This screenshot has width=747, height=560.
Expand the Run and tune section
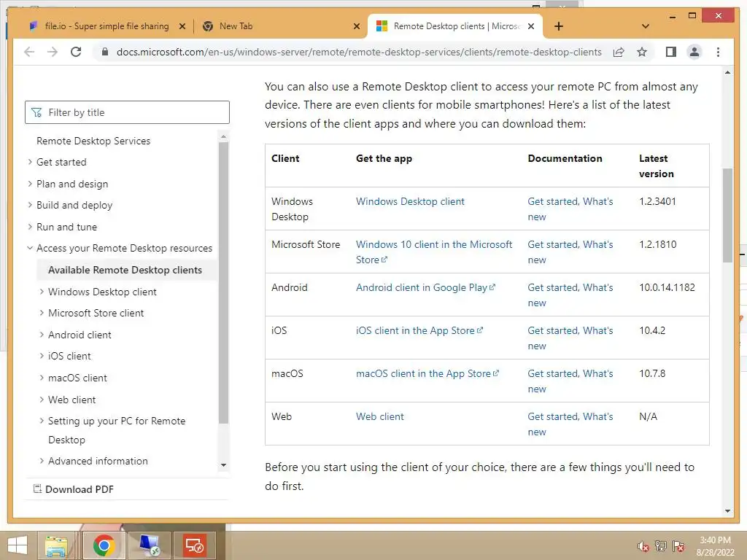point(66,227)
